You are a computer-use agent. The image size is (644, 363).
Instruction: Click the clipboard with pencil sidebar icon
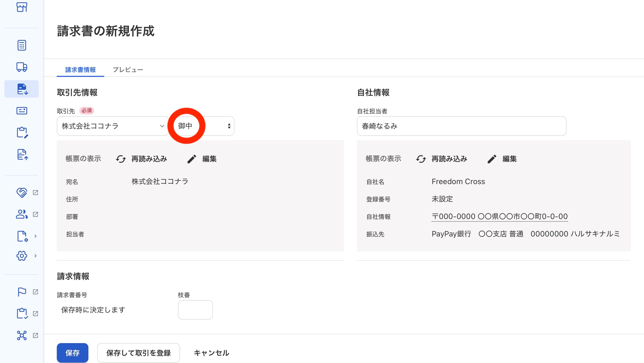tap(22, 133)
